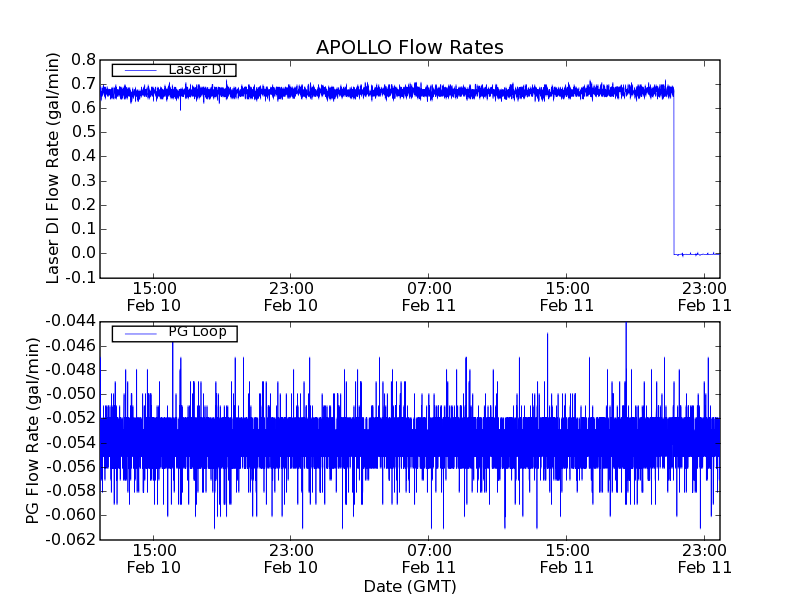The image size is (800, 600).
Task: Click the 0.5 tick label on top chart
Action: click(83, 132)
